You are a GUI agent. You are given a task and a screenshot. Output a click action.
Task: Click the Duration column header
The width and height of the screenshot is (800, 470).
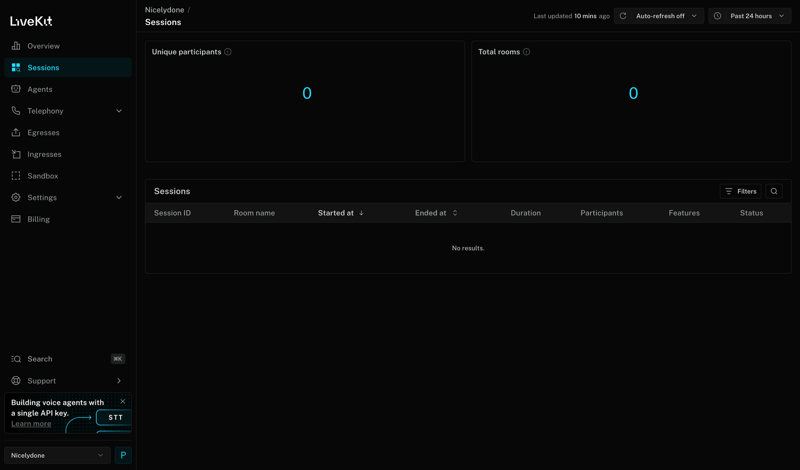526,213
